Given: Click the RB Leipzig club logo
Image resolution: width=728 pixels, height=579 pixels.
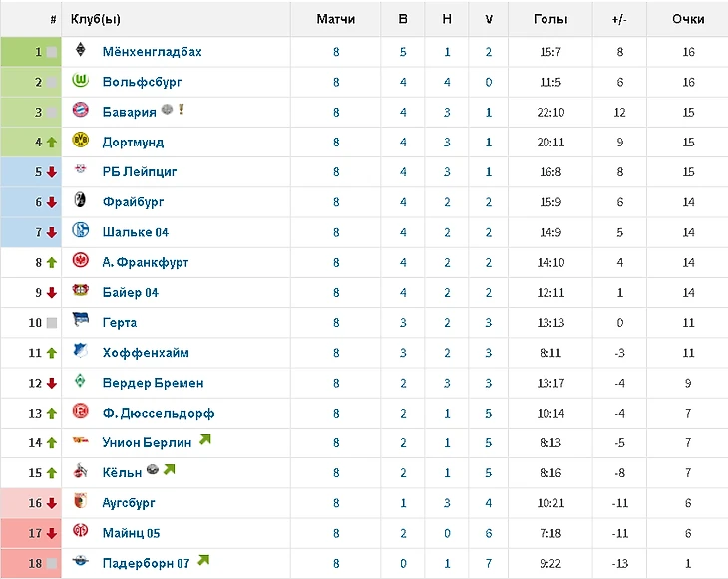Looking at the screenshot, I should click(x=82, y=171).
